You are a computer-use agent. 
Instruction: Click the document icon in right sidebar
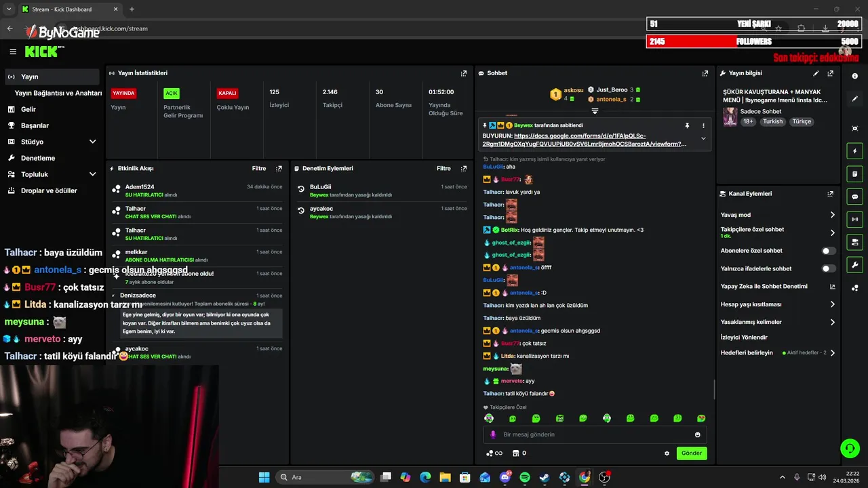[854, 174]
